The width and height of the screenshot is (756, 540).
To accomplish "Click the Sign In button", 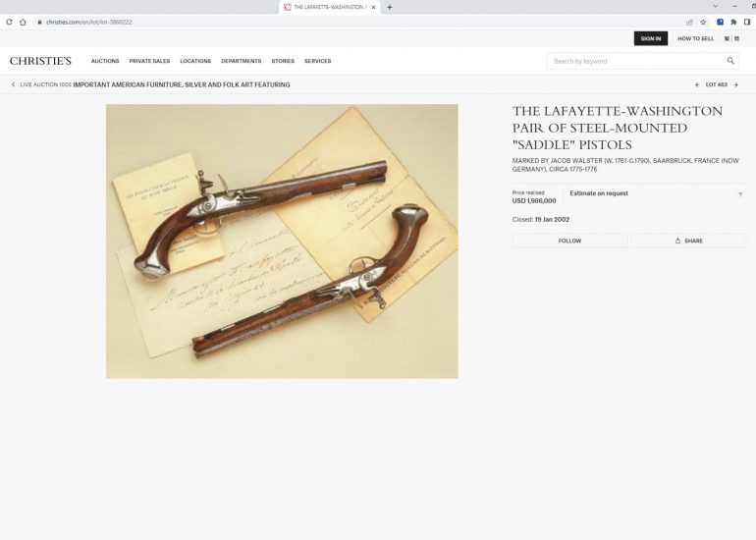I will [x=650, y=38].
